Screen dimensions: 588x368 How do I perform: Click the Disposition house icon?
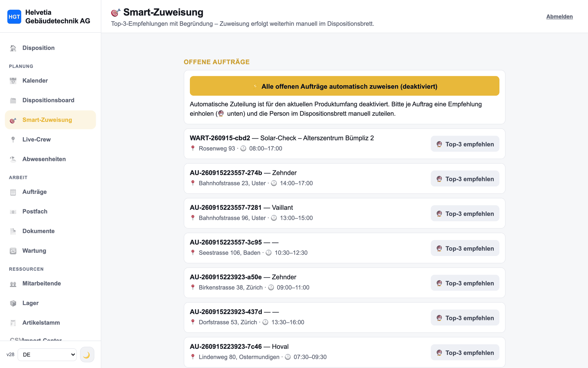point(13,48)
